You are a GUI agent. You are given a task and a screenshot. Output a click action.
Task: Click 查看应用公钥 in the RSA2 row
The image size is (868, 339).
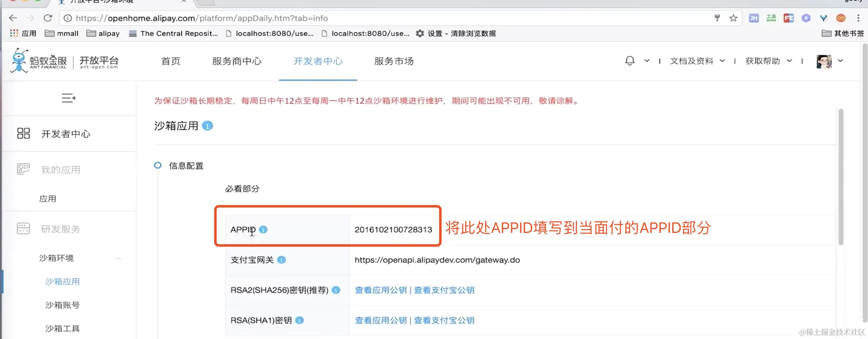381,290
